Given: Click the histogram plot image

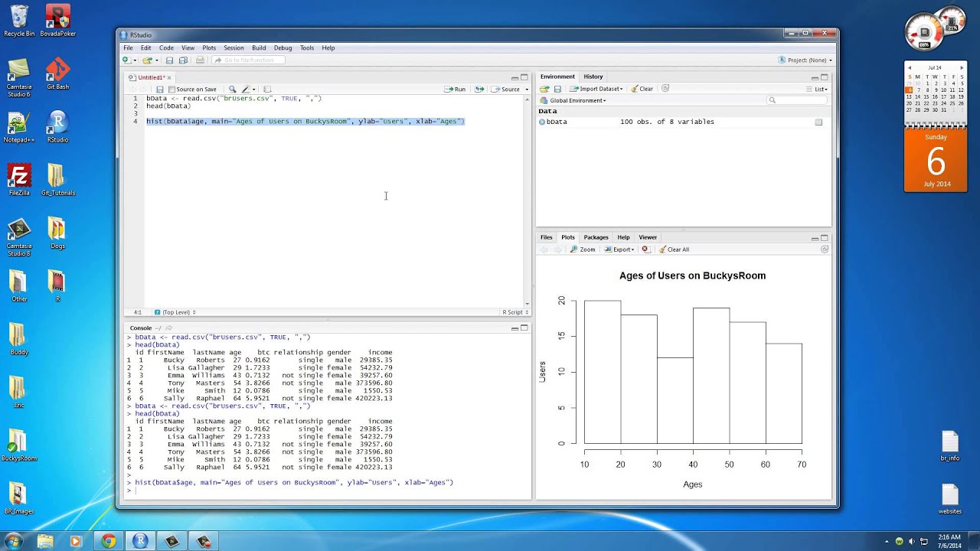Looking at the screenshot, I should click(x=683, y=379).
